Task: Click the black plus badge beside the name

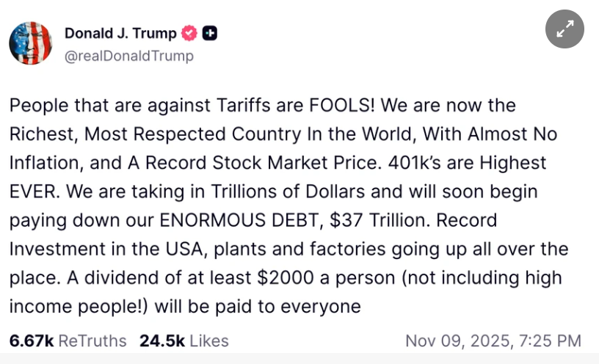Action: [210, 33]
